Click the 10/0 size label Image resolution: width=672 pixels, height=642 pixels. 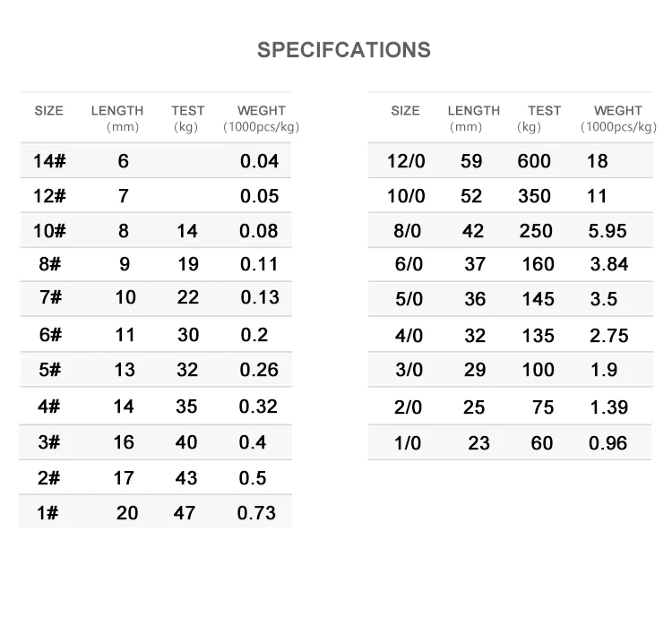(405, 196)
